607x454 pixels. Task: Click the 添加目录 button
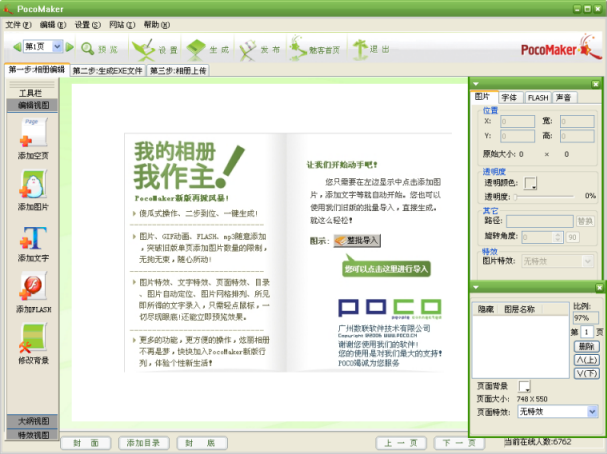pyautogui.click(x=144, y=443)
